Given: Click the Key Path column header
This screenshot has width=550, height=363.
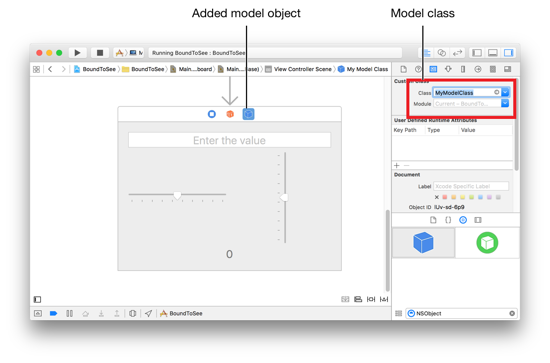Looking at the screenshot, I should point(405,130).
